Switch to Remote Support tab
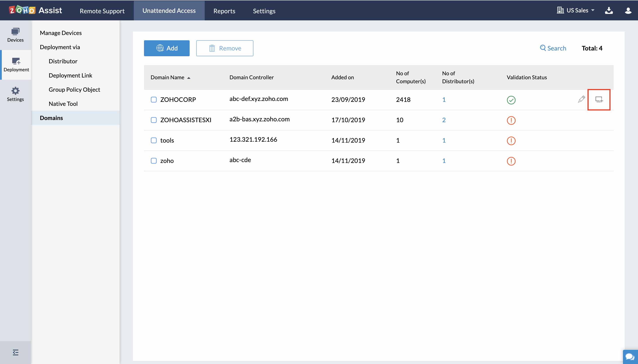Image resolution: width=638 pixels, height=364 pixels. (102, 11)
